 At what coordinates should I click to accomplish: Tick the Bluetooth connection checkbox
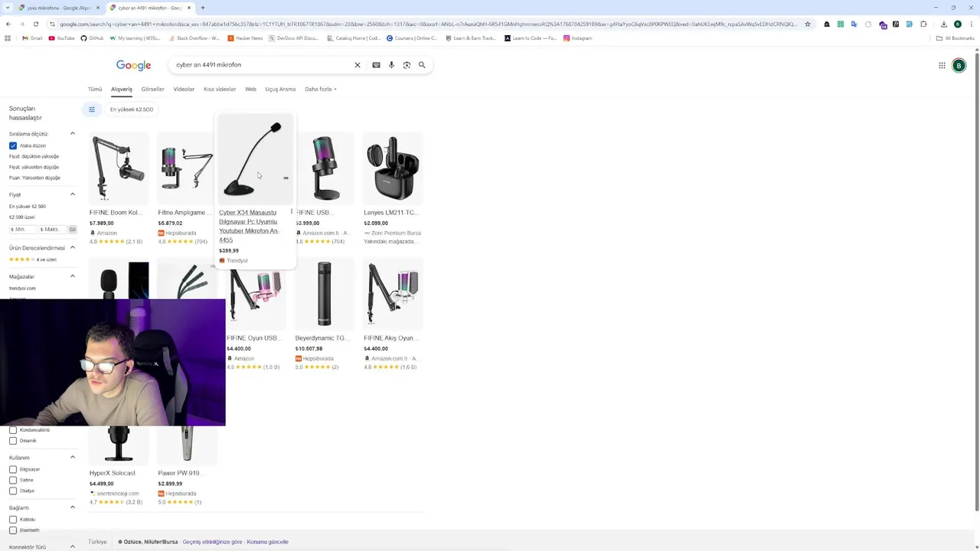pos(13,530)
